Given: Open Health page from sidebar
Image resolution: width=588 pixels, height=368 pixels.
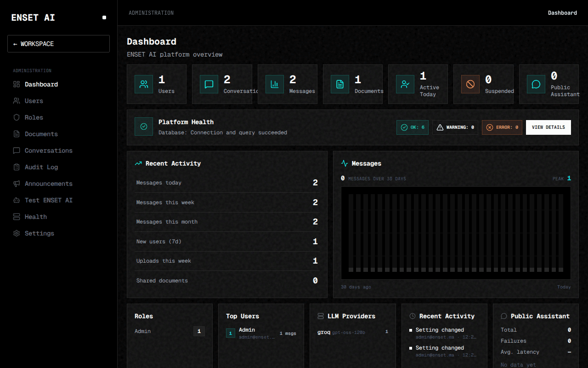Looking at the screenshot, I should point(58,217).
